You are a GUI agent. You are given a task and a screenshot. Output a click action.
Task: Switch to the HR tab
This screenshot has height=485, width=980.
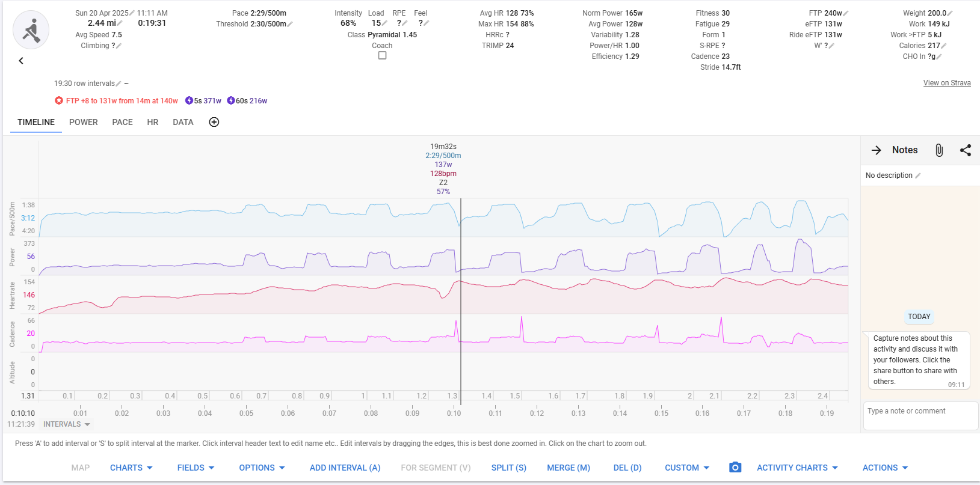click(x=153, y=122)
